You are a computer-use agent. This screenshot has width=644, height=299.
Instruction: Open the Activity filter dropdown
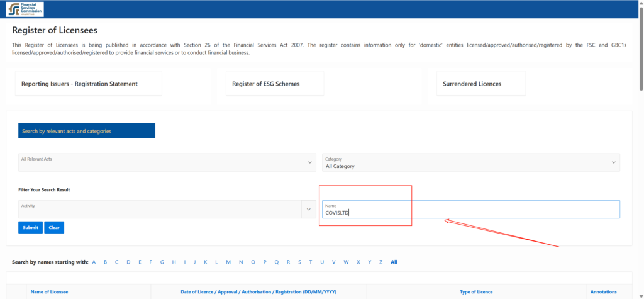160,209
